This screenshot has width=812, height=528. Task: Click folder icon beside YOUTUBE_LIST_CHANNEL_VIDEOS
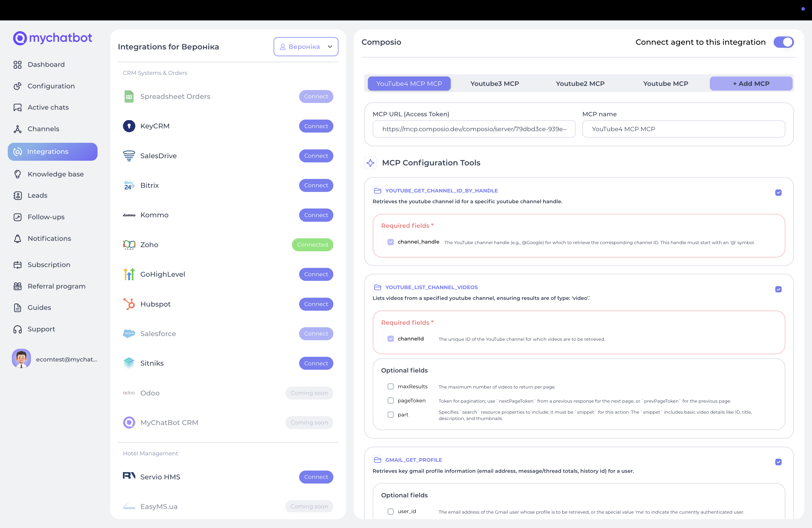(377, 287)
